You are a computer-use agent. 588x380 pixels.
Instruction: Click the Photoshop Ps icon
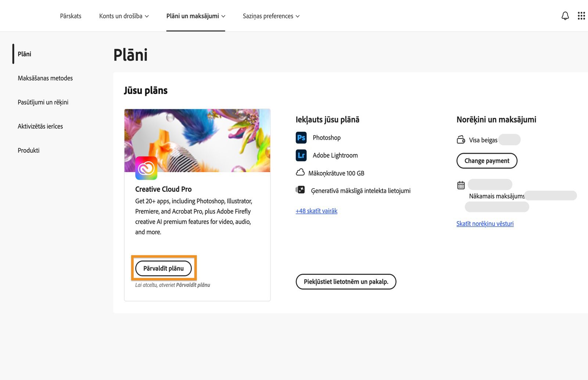pos(301,138)
